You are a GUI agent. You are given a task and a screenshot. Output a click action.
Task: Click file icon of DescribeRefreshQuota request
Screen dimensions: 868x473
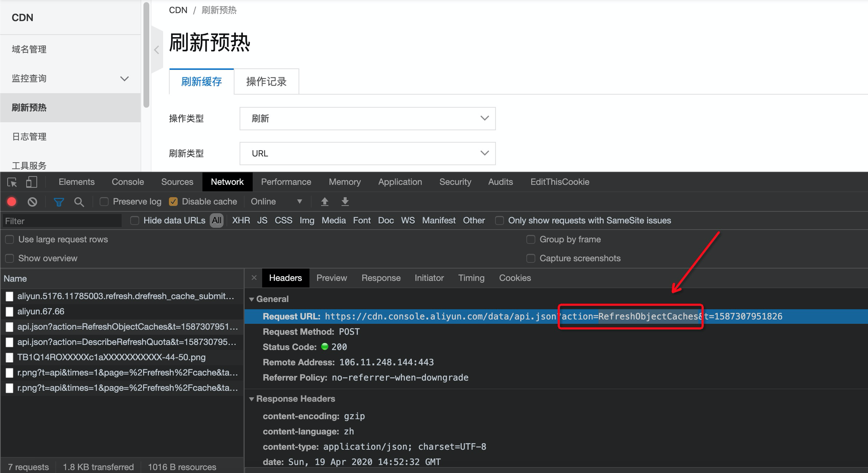[x=9, y=342]
